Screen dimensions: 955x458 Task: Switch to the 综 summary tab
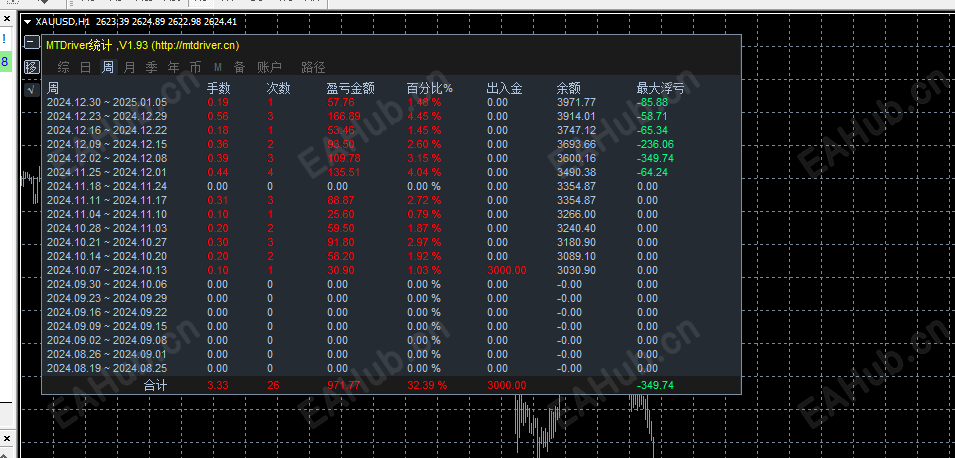point(63,67)
